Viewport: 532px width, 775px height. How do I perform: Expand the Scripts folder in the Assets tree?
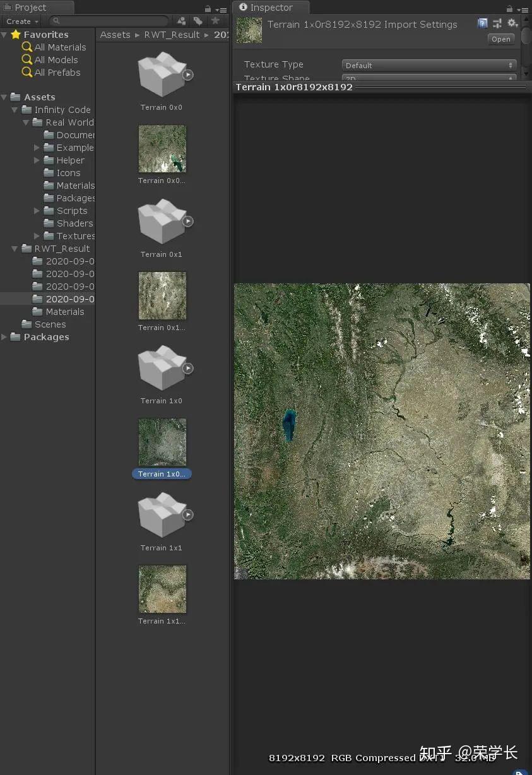pos(37,211)
